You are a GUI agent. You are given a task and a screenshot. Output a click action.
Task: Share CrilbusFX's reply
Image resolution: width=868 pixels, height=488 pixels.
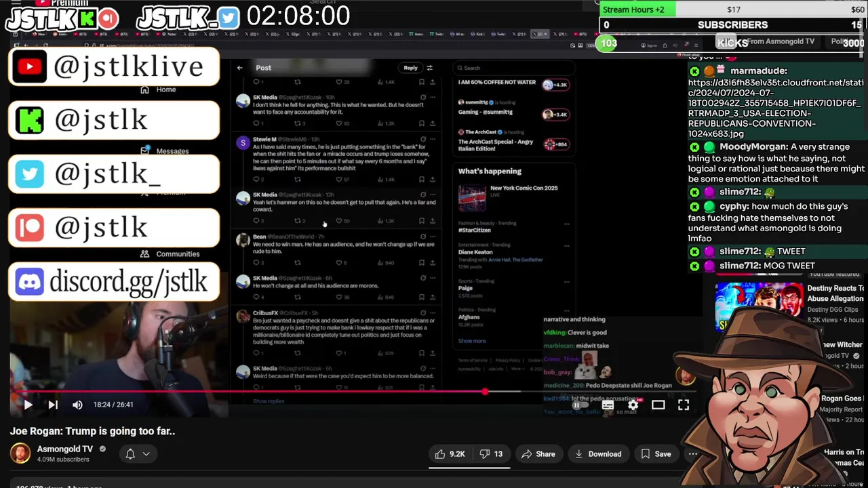coord(432,353)
